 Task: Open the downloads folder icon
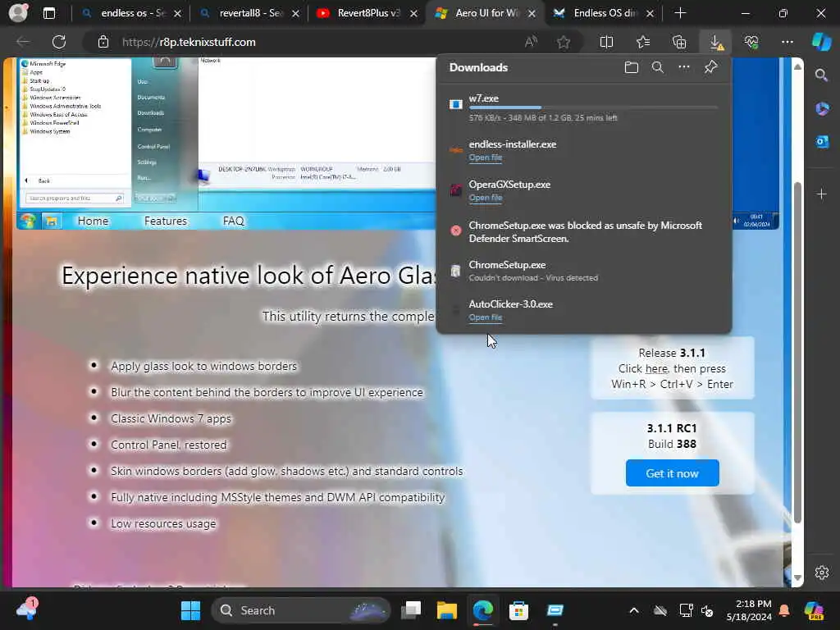point(632,67)
